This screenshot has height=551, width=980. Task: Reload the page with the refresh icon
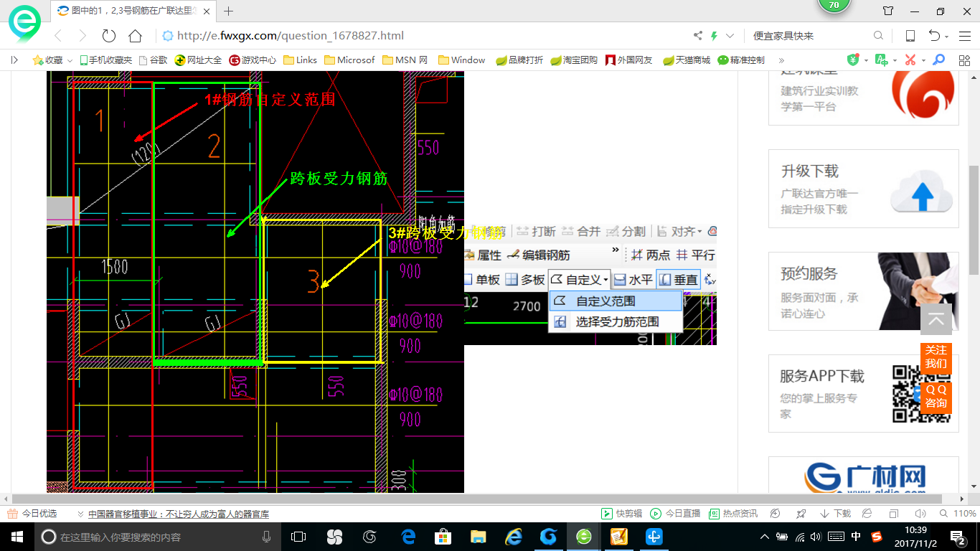[x=108, y=36]
